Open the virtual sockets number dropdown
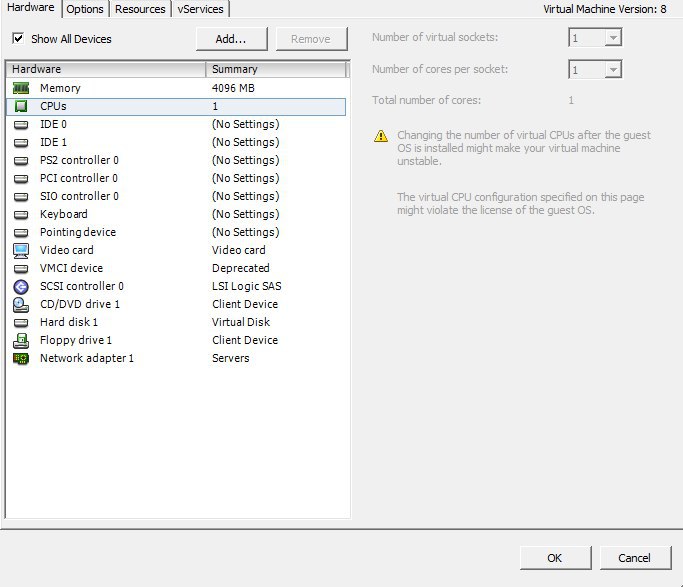 (x=613, y=37)
